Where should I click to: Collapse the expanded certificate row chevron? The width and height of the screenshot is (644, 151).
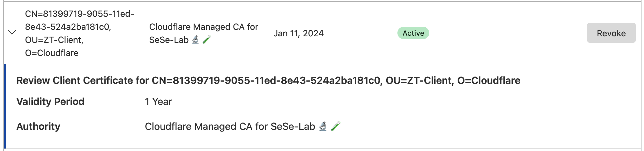[12, 32]
